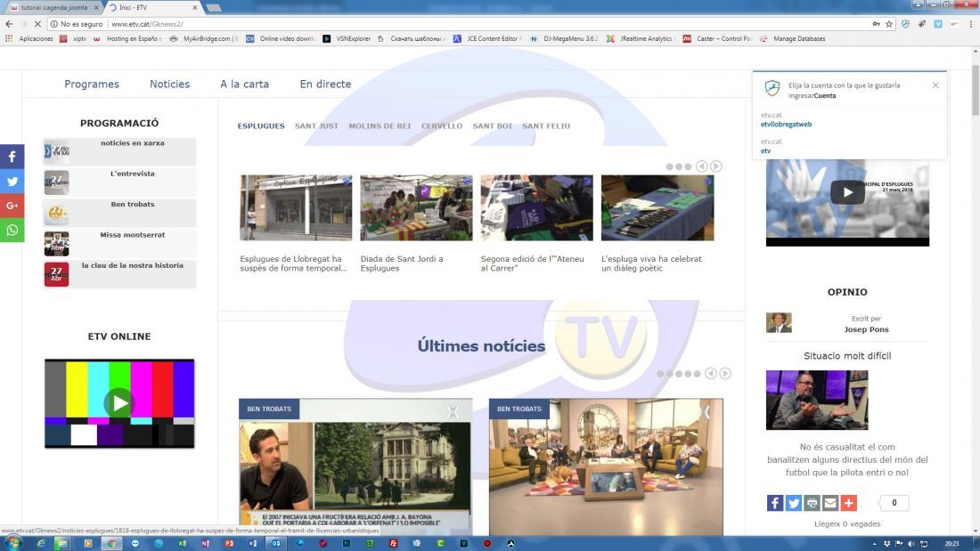The image size is (980, 551).
Task: Open OneNote from the taskbar
Action: (x=206, y=544)
